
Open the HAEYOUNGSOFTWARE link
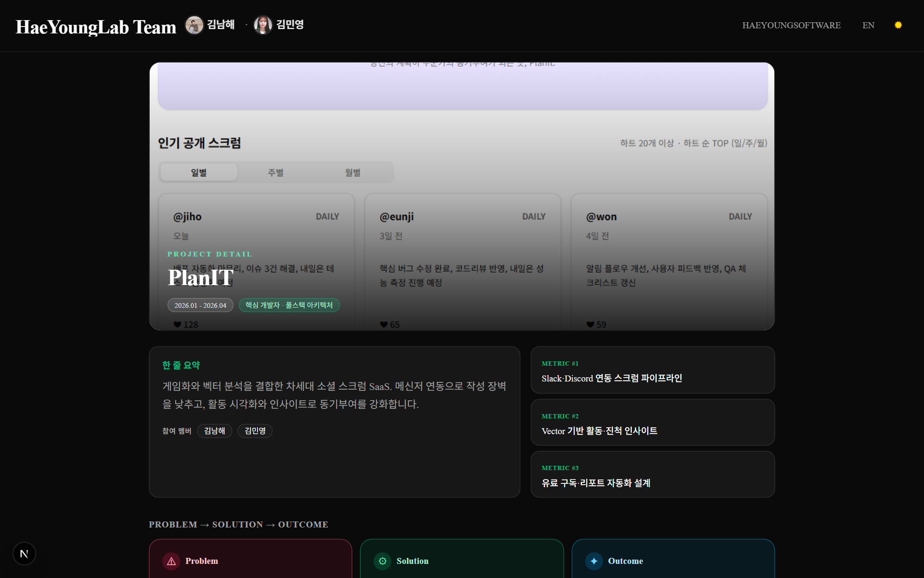[x=791, y=25]
